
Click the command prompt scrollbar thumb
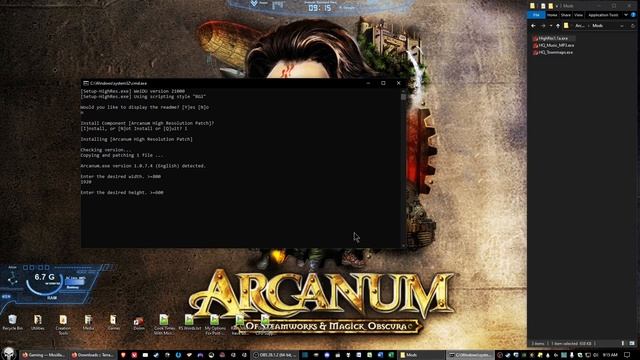click(x=403, y=97)
